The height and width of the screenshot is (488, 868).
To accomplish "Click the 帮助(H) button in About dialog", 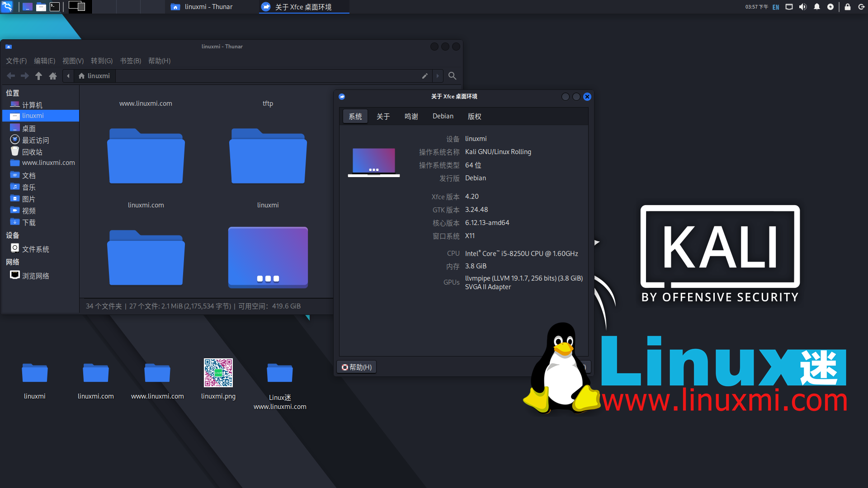I will 357,367.
